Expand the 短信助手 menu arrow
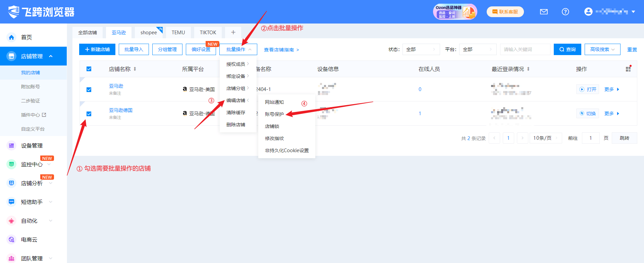 pyautogui.click(x=51, y=202)
